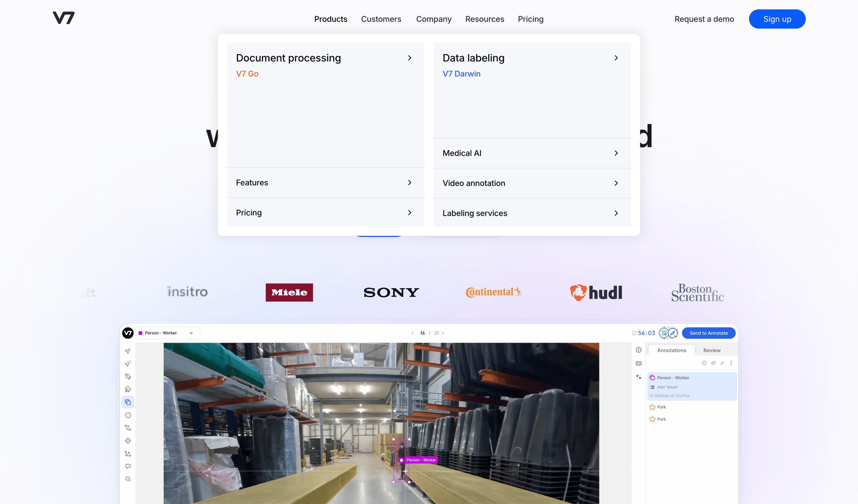Screen dimensions: 858x504
Task: Click the Miele logo
Action: point(289,292)
